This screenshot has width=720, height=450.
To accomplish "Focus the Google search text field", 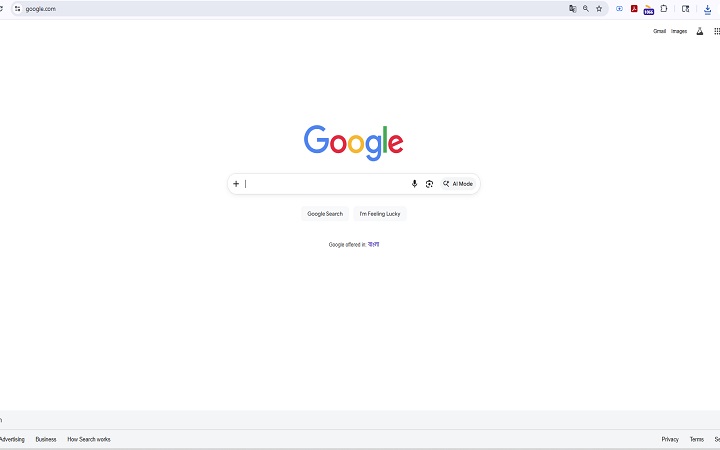I will pos(326,184).
